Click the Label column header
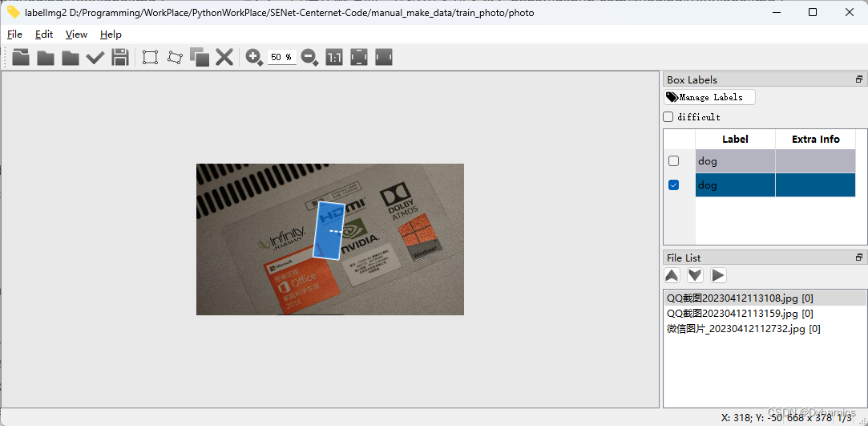The image size is (868, 426). click(735, 139)
